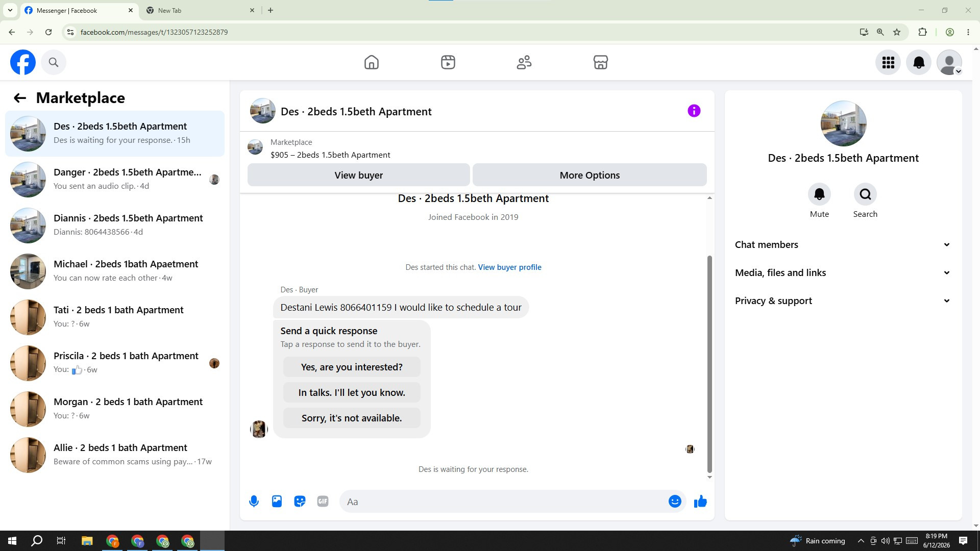Search in conversation magnifier icon

[x=865, y=194]
